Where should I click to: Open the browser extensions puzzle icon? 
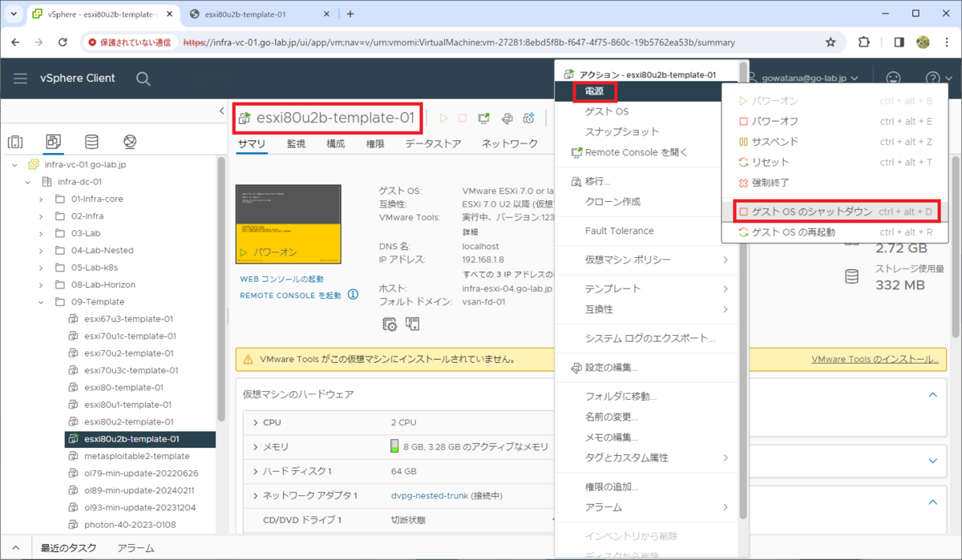[863, 42]
